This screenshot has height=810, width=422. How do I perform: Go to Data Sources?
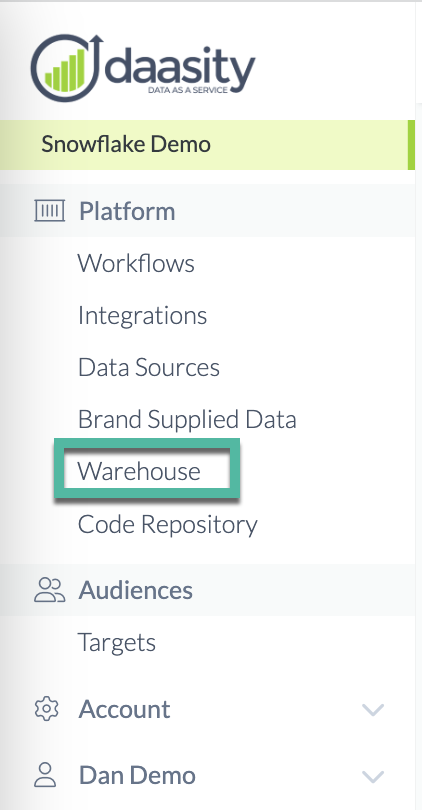pos(149,368)
